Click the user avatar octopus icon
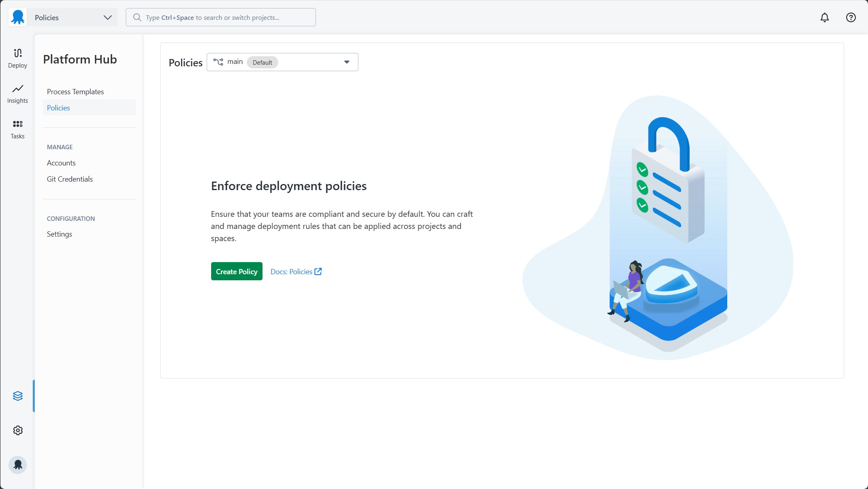868x489 pixels. point(17,464)
